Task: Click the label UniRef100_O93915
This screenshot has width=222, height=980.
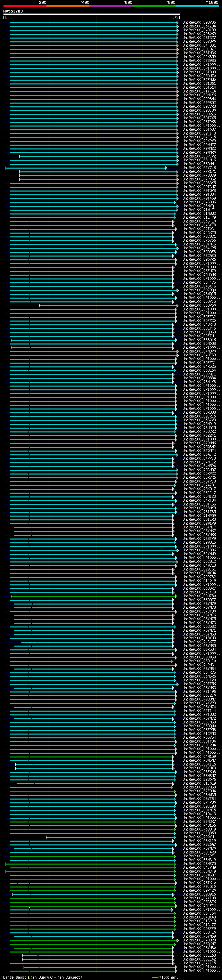Action: coord(199,894)
